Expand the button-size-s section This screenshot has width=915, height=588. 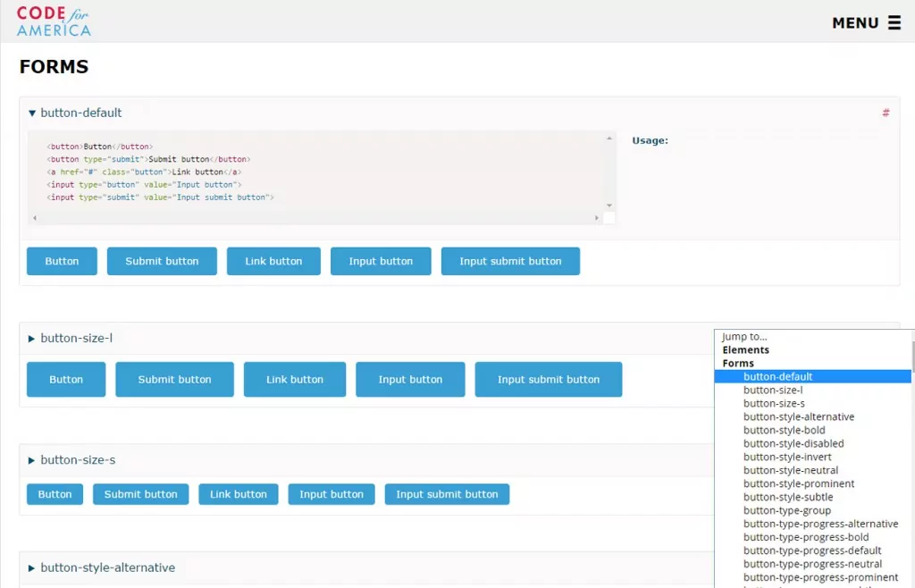31,460
